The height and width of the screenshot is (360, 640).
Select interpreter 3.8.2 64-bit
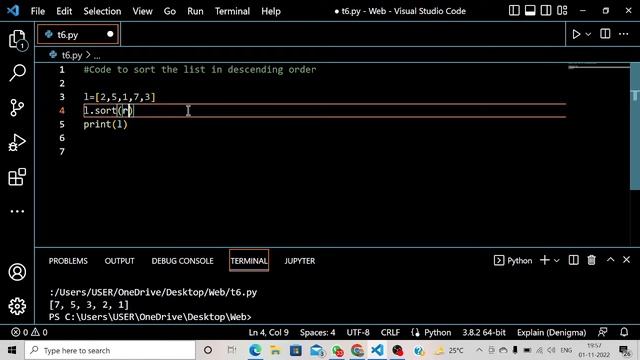tap(484, 332)
